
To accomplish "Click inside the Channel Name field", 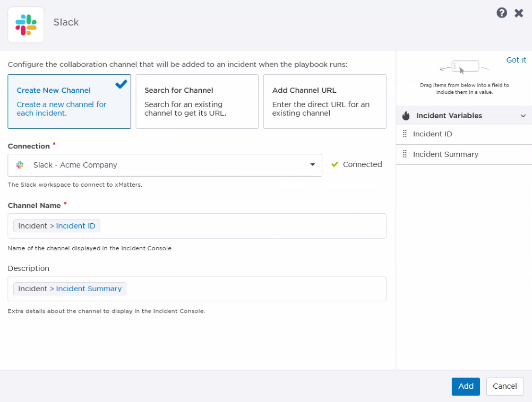I will coord(197,226).
